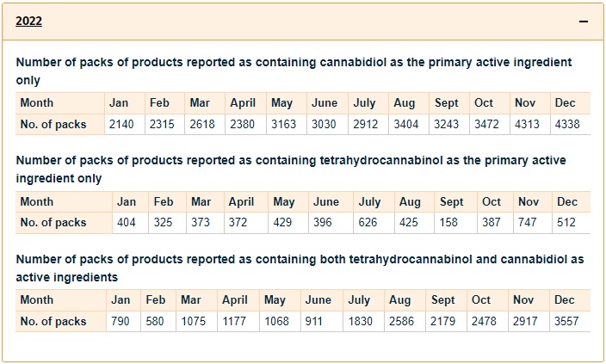Collapse the 2022 section using minus icon
Screen dimensions: 606x364
point(584,22)
